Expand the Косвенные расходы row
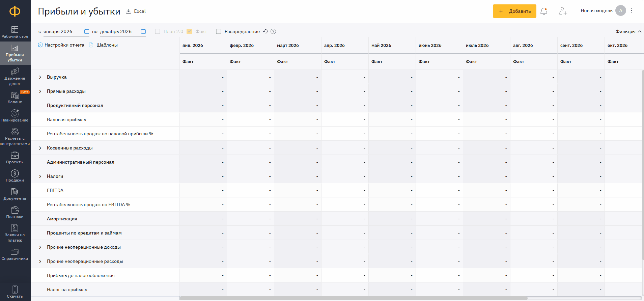Screen dimensions: 644x301 pyautogui.click(x=40, y=148)
